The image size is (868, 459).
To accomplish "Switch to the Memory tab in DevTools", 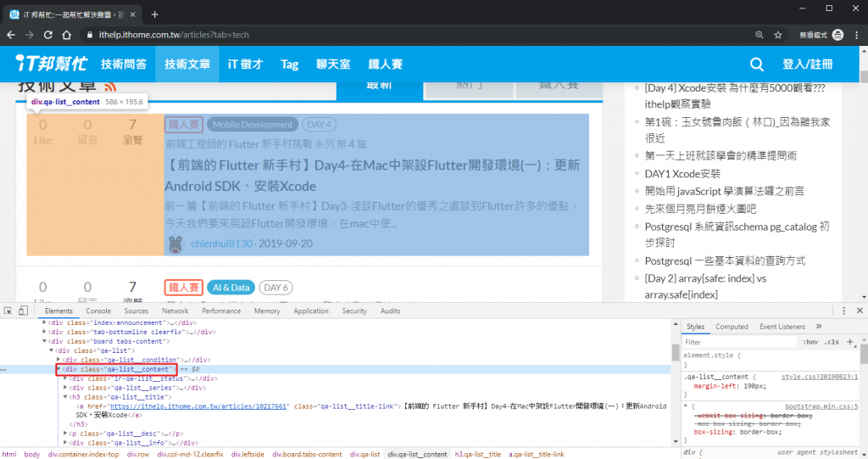I will [x=267, y=311].
